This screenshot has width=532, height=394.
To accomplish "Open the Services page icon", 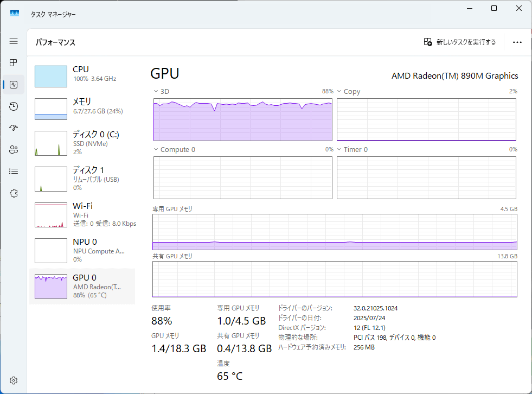I will coord(14,193).
